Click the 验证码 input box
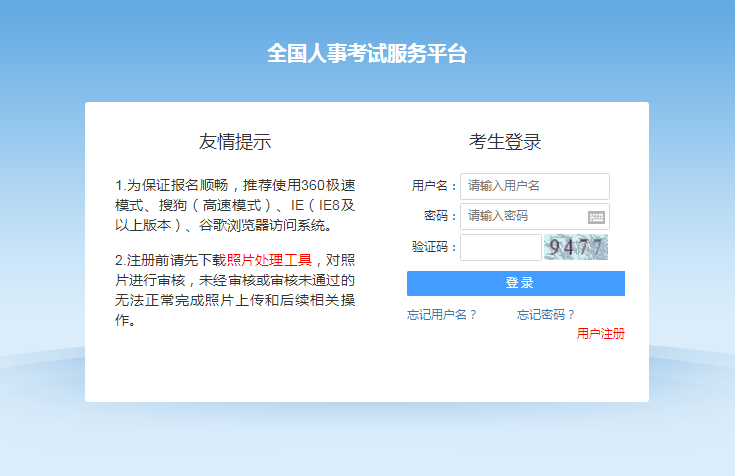735x476 pixels. pyautogui.click(x=501, y=247)
